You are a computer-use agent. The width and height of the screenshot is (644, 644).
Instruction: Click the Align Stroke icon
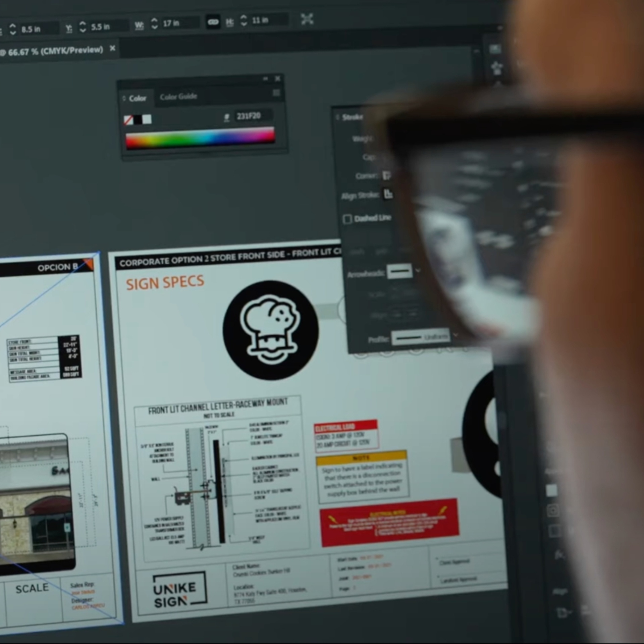pos(388,194)
